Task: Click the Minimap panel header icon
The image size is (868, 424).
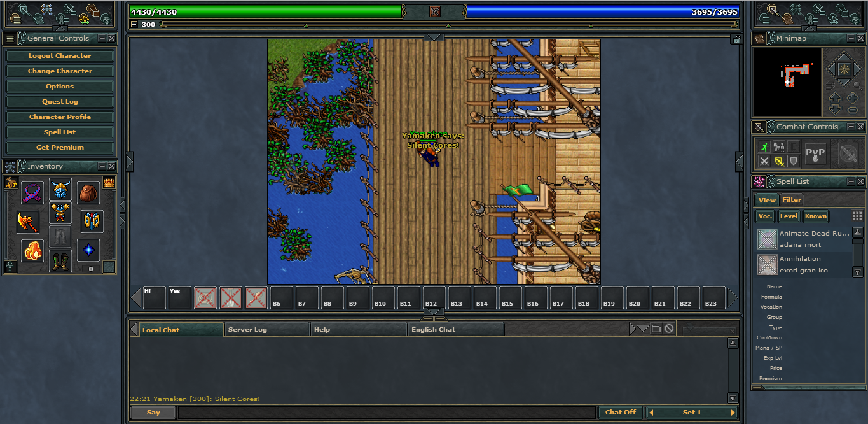Action: (760, 39)
